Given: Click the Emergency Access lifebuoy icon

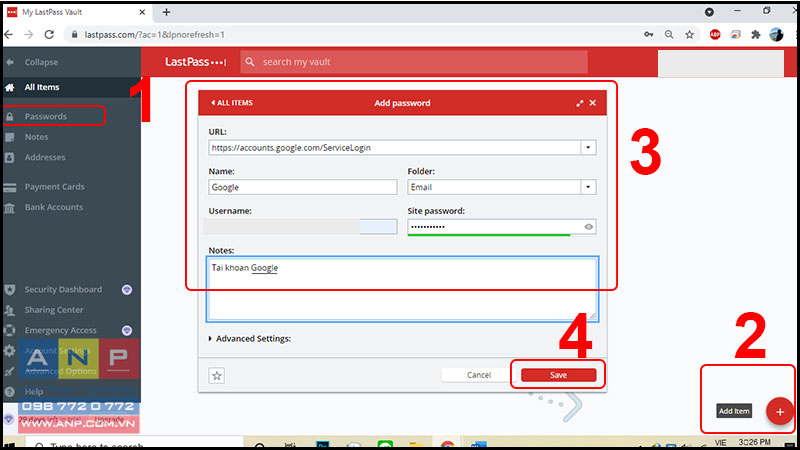Looking at the screenshot, I should pos(10,331).
